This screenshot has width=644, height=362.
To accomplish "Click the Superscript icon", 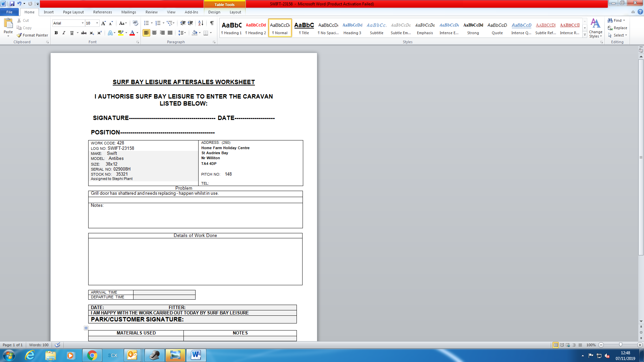I will [99, 33].
